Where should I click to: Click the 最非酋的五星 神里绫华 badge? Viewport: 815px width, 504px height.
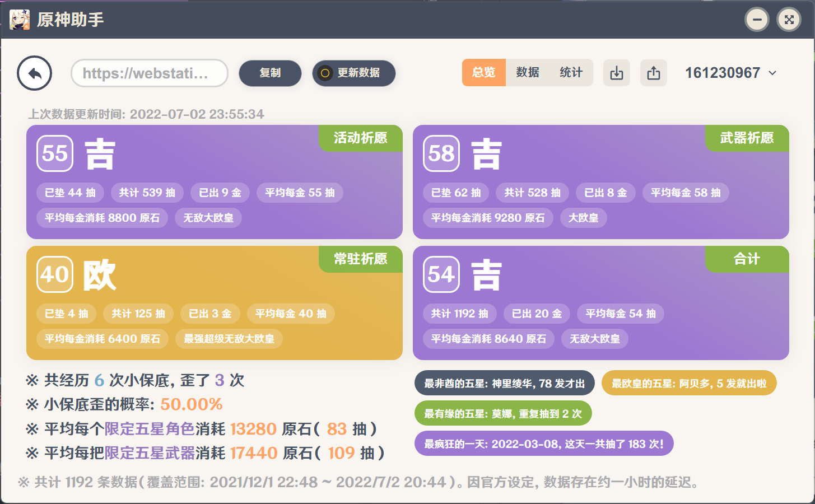tap(504, 383)
